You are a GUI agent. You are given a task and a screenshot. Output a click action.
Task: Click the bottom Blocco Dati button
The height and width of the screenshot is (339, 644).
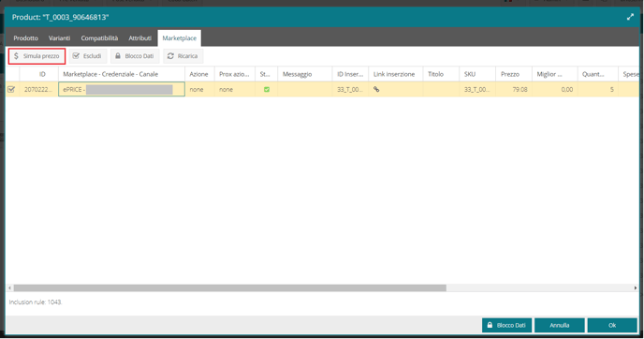(x=506, y=325)
